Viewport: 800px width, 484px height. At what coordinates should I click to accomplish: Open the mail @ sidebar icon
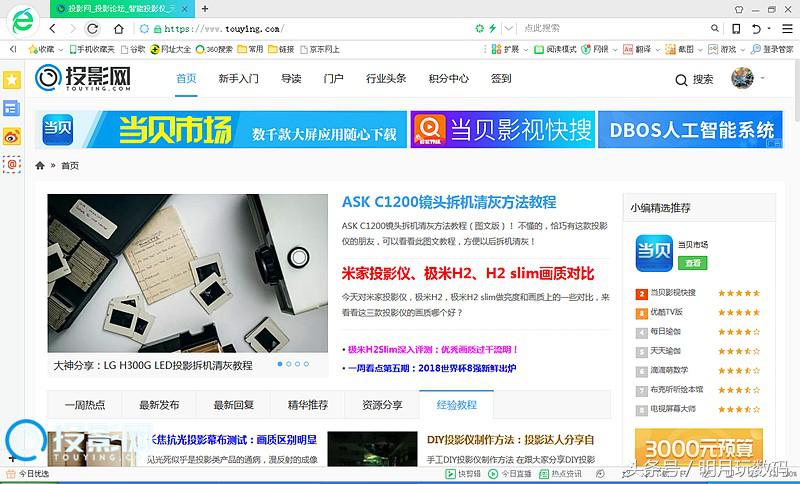tap(12, 164)
